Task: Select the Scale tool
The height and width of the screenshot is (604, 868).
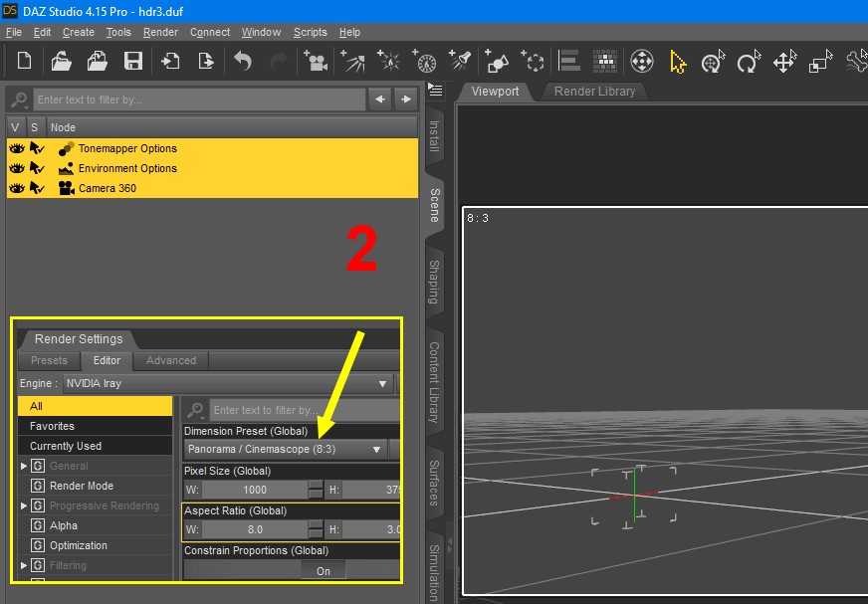Action: tap(820, 62)
